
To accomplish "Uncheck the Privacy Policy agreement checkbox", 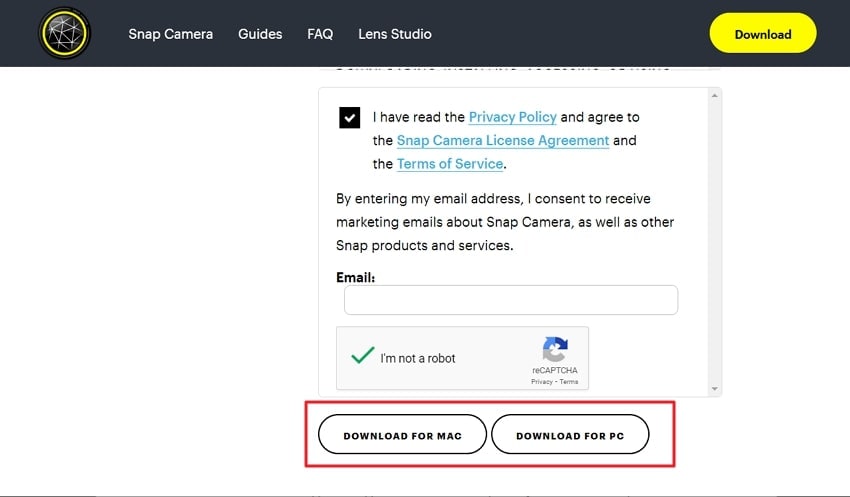I will coord(349,118).
